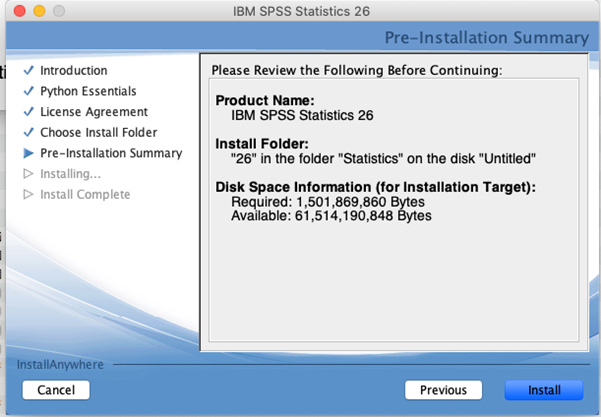Click the Python Essentials checkmark icon

[x=29, y=91]
